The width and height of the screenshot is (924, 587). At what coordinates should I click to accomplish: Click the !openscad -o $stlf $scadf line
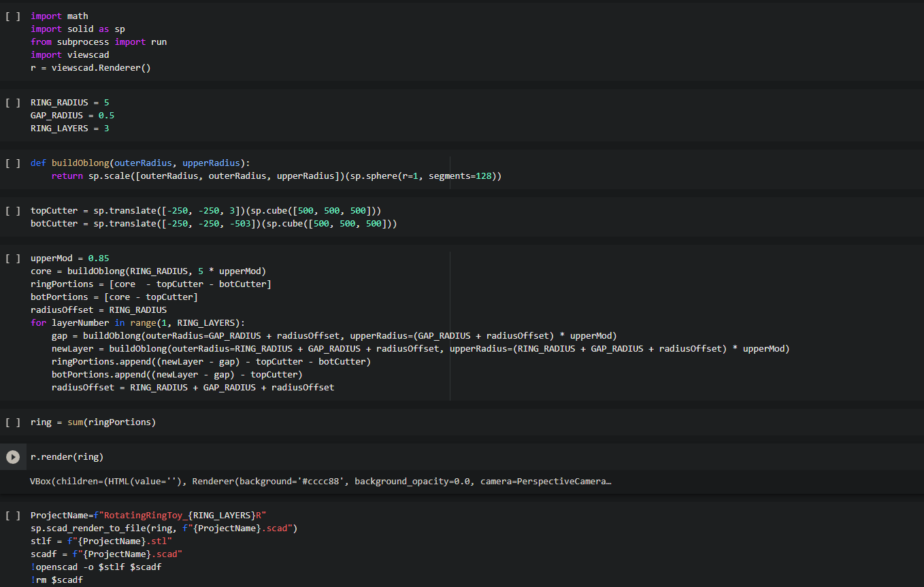tap(96, 567)
